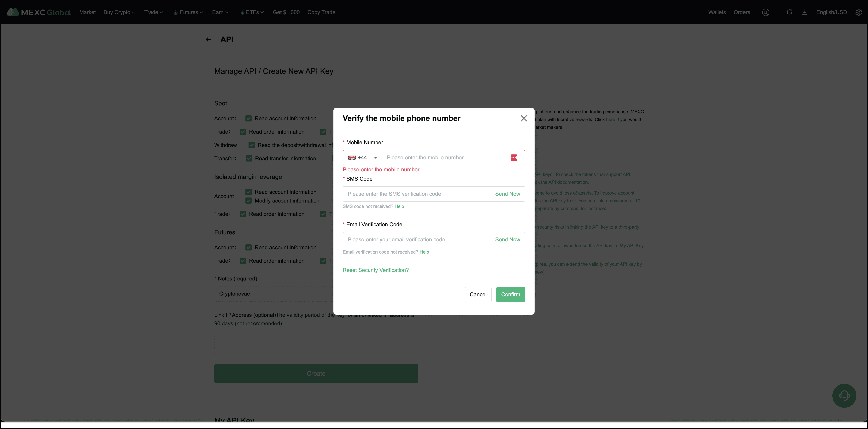Close the Verify mobile phone dialog
Image resolution: width=868 pixels, height=429 pixels.
point(524,118)
